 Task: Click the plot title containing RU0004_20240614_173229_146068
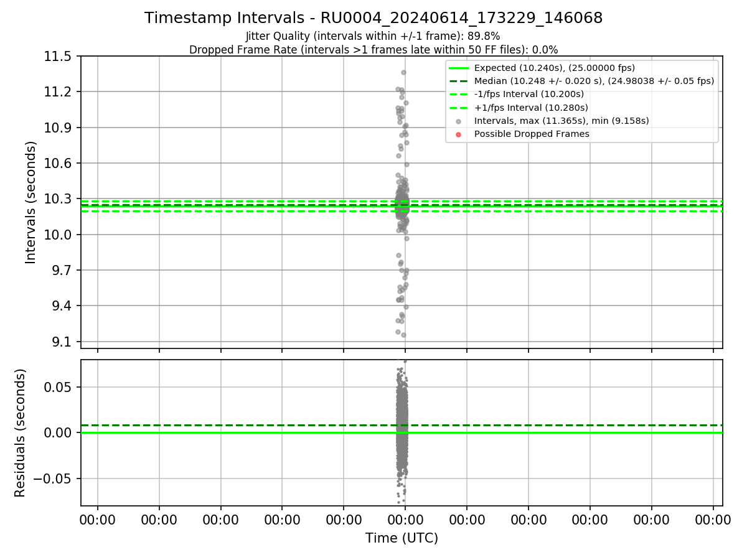[x=374, y=18]
